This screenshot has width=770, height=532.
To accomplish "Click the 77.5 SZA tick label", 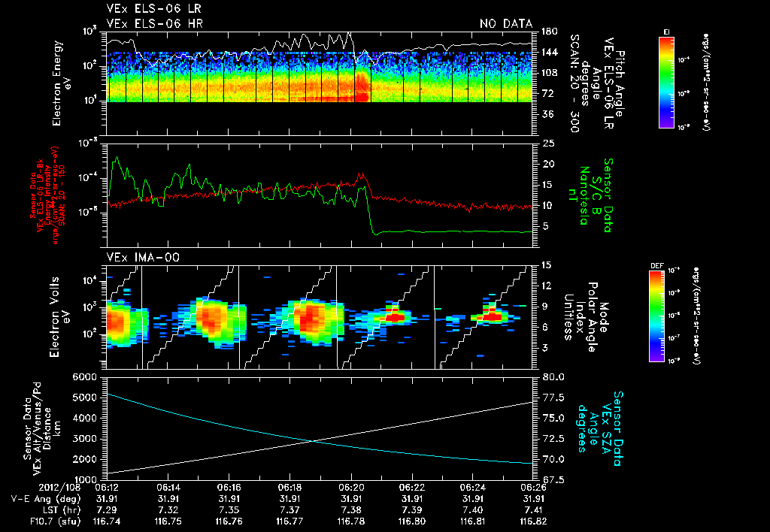I will pyautogui.click(x=553, y=397).
